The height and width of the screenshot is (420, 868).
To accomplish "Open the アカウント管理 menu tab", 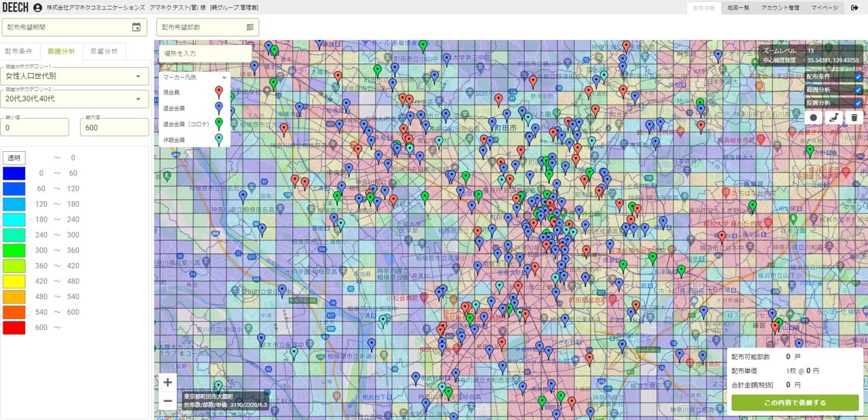I will tap(780, 7).
